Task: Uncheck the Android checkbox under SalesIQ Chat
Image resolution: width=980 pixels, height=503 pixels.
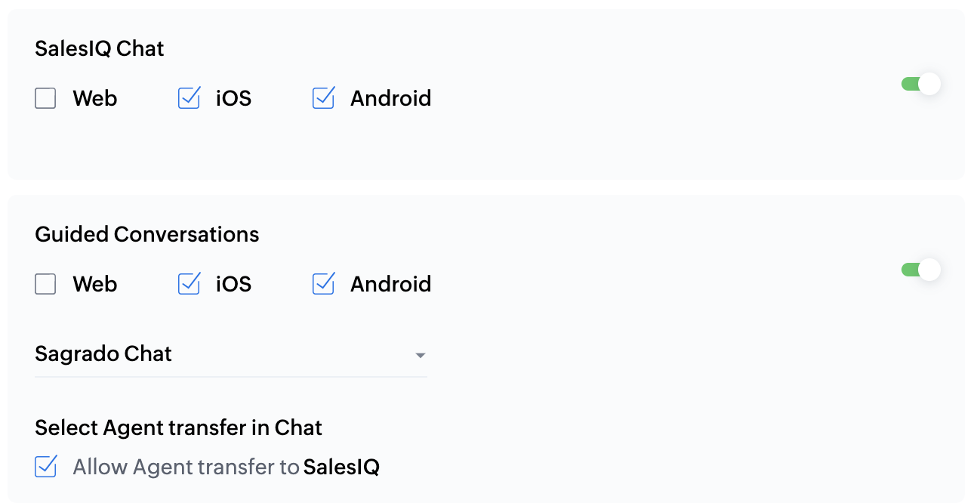Action: coord(323,98)
